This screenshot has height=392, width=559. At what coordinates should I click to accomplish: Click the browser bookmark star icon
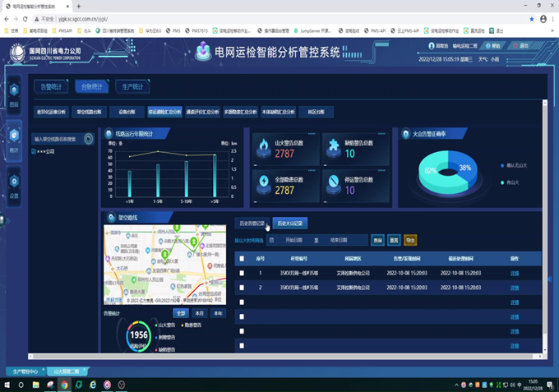[531, 18]
